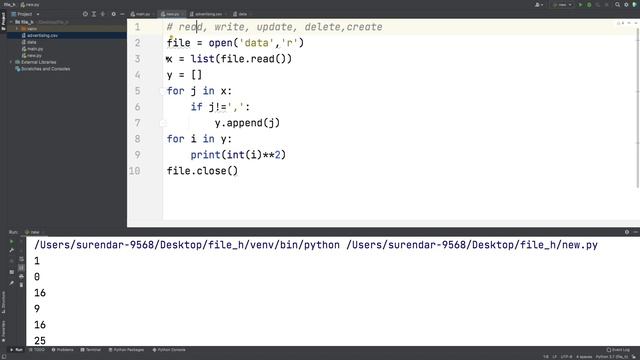Screen dimensions: 640x360
Task: Open the Problems tool window tab
Action: [x=62, y=350]
